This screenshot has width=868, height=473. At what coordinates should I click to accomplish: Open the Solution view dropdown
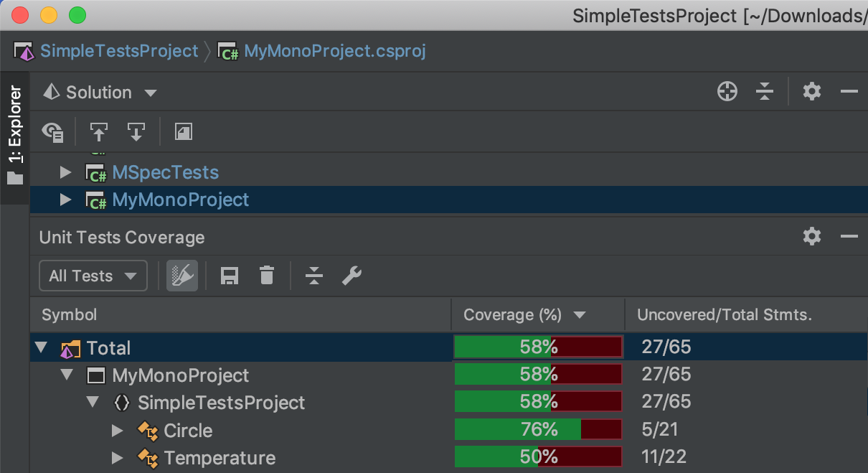point(100,93)
